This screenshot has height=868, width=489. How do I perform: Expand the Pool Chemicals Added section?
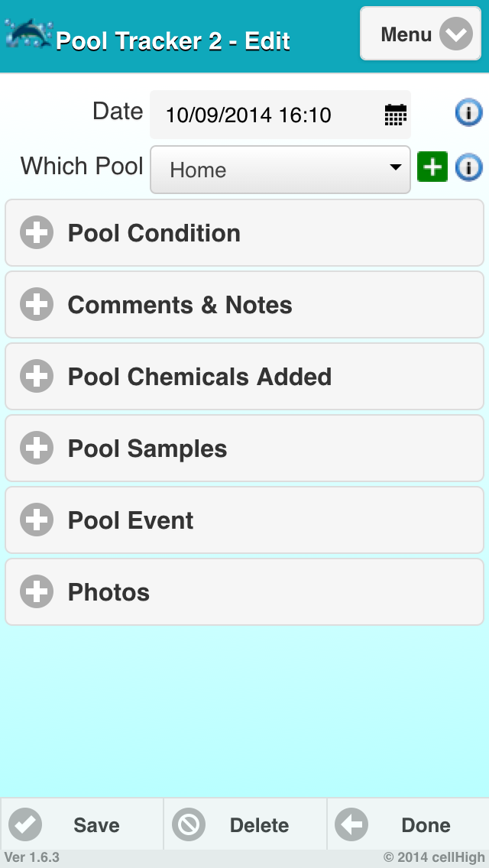click(x=244, y=377)
